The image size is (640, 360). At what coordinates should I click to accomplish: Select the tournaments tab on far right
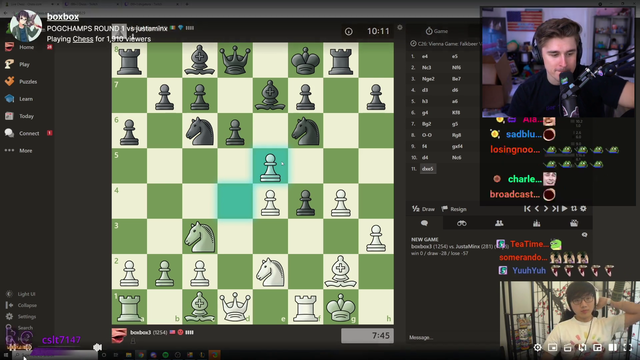click(x=574, y=223)
